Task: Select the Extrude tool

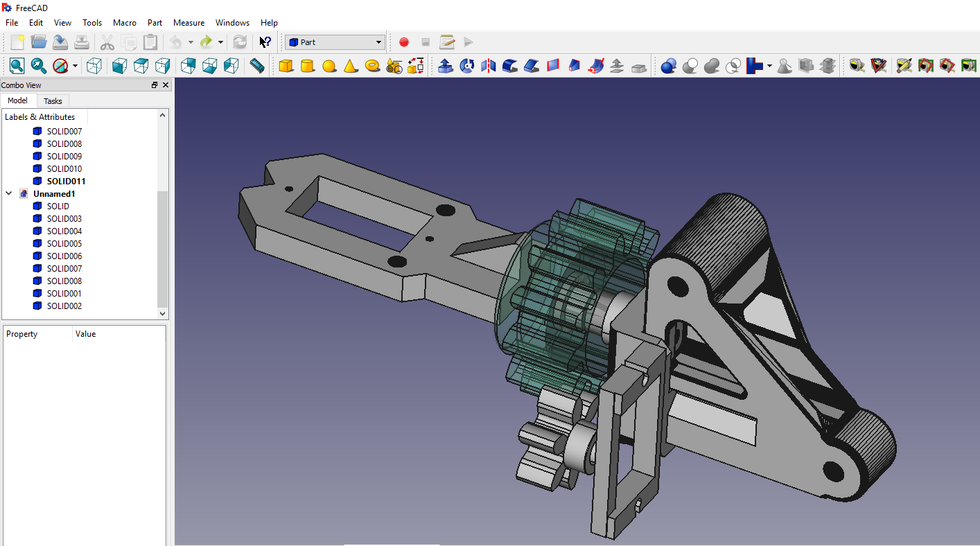Action: pyautogui.click(x=446, y=66)
